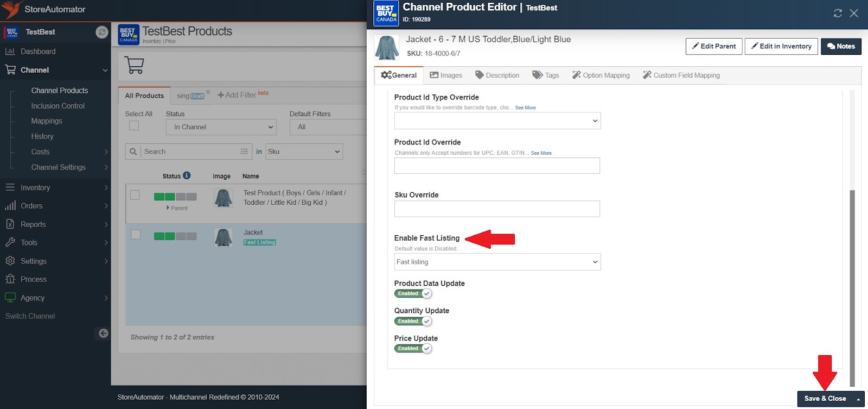
Task: Click the Switch Channel link
Action: pyautogui.click(x=30, y=316)
